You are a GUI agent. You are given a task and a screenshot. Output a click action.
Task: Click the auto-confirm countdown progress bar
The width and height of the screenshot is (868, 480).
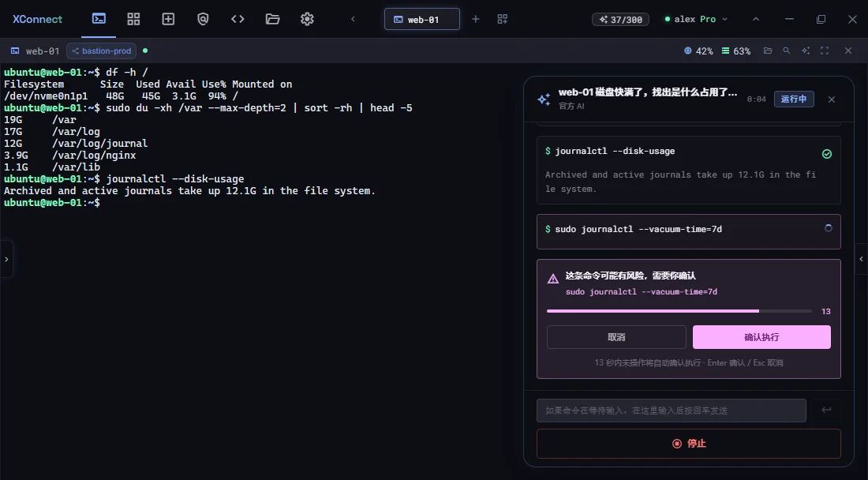[x=679, y=311]
